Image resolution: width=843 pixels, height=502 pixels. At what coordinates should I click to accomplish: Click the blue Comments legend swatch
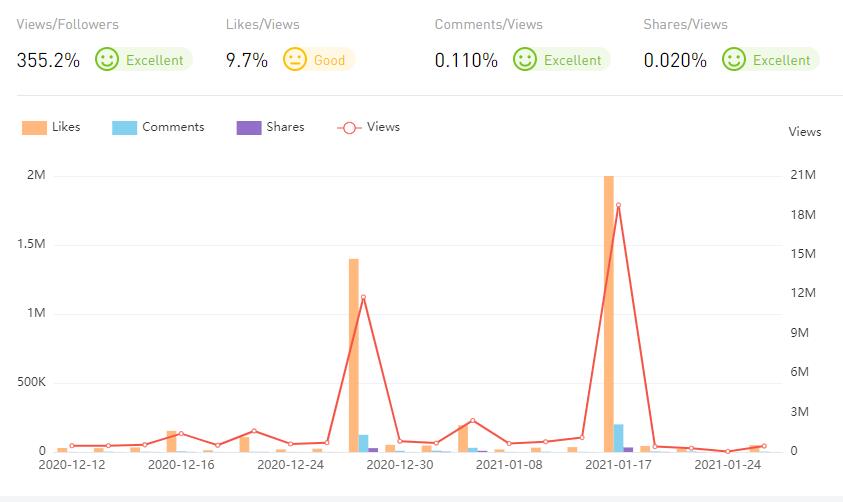pos(125,128)
